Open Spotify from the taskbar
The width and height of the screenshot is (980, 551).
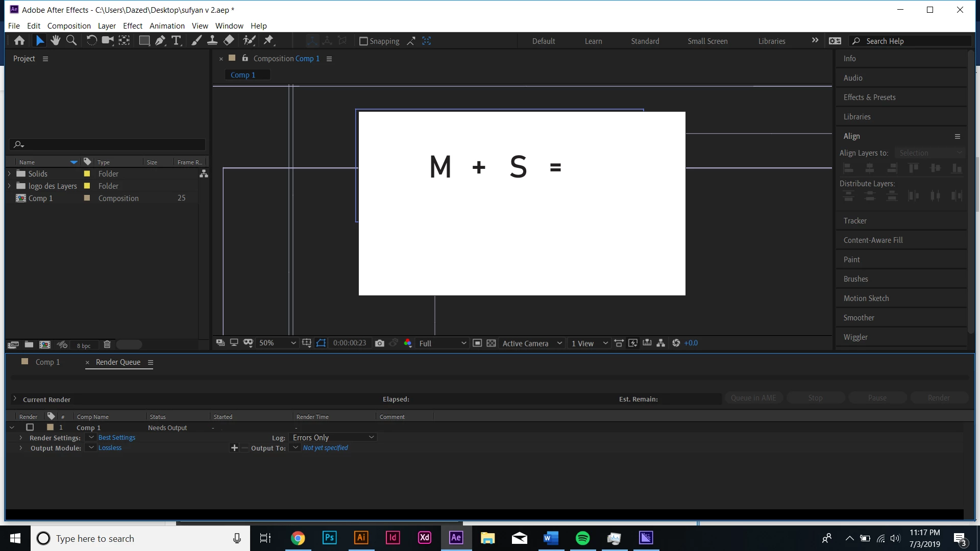[x=582, y=538]
